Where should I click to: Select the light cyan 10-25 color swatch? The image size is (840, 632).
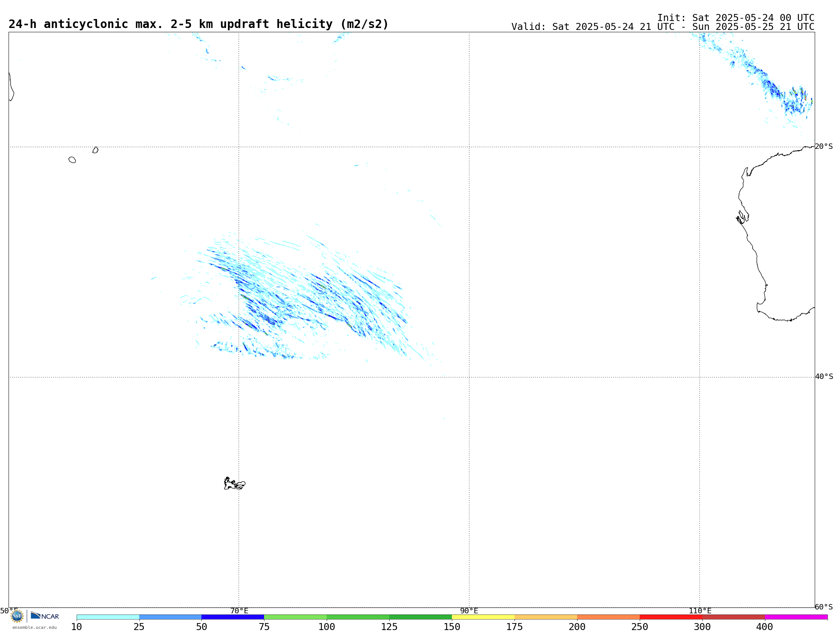point(108,617)
